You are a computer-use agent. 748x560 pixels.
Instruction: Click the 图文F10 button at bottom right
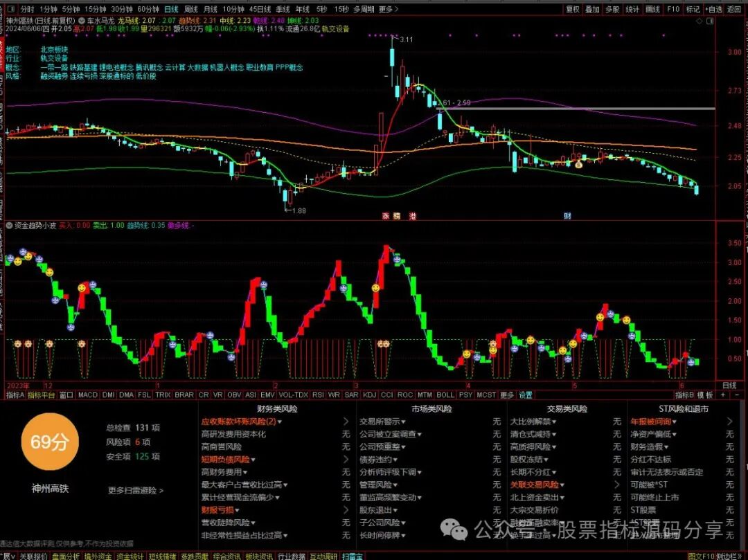[x=701, y=556]
